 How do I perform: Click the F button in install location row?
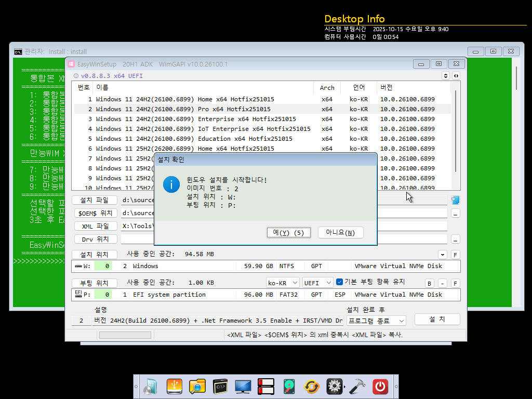[x=455, y=255]
